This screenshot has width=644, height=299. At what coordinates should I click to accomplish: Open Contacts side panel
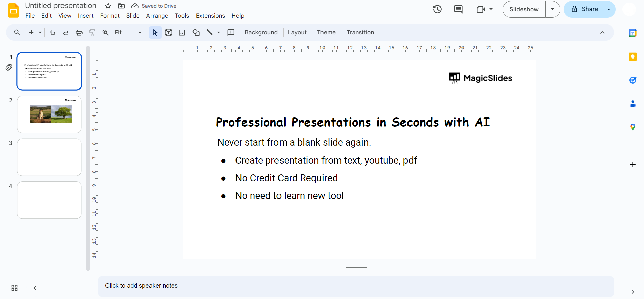coord(633,104)
